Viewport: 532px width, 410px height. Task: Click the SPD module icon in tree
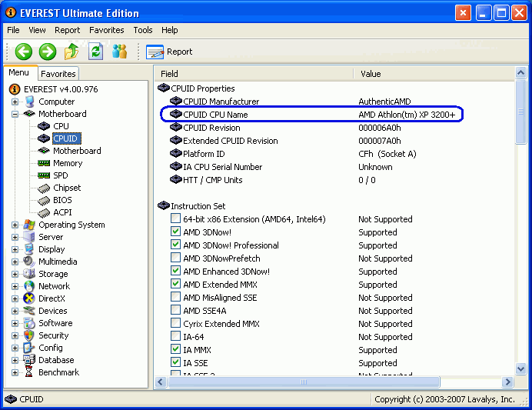click(x=44, y=175)
